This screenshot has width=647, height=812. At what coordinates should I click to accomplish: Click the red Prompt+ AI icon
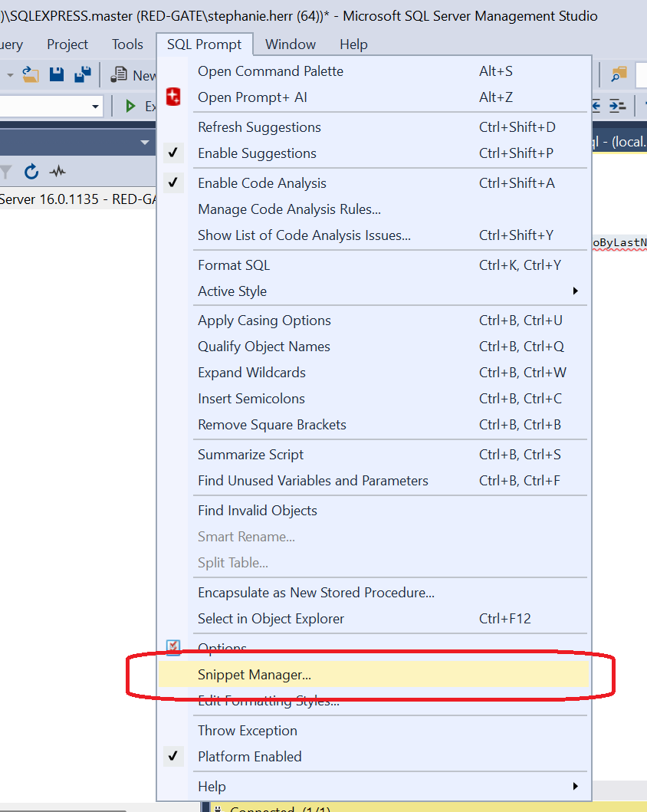pos(174,97)
